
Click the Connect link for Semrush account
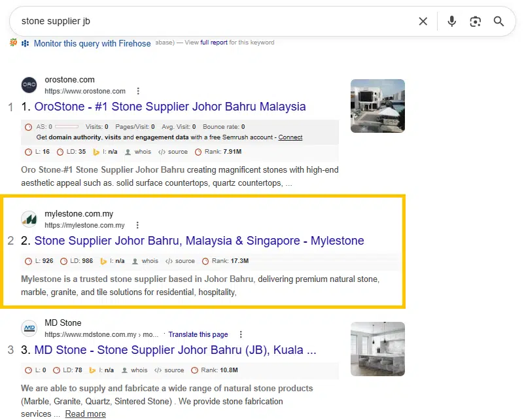click(x=290, y=137)
